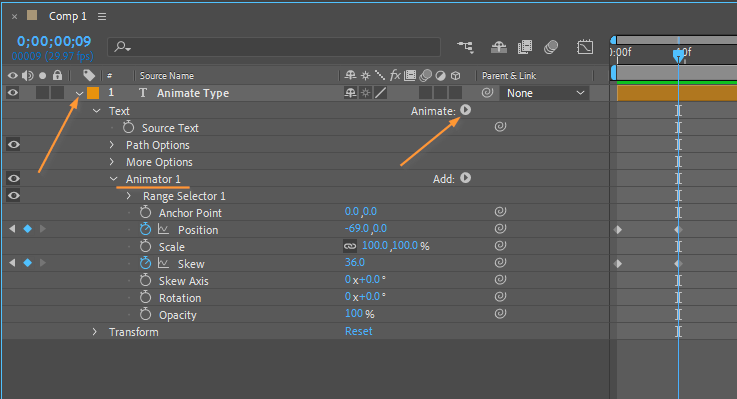Open the Animate flyout menu button
Screen dimensions: 737x399
[465, 110]
